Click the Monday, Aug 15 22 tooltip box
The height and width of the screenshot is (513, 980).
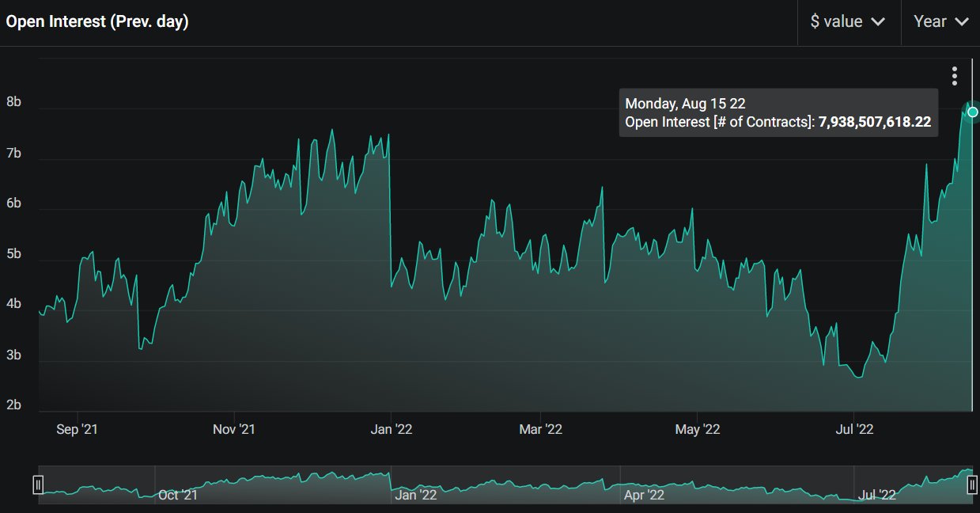click(x=778, y=112)
